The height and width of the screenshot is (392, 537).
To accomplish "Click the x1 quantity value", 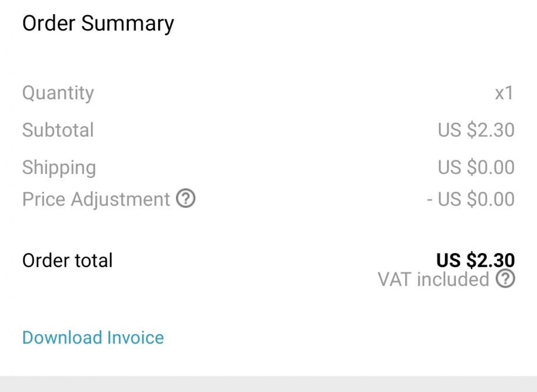I will pyautogui.click(x=504, y=93).
